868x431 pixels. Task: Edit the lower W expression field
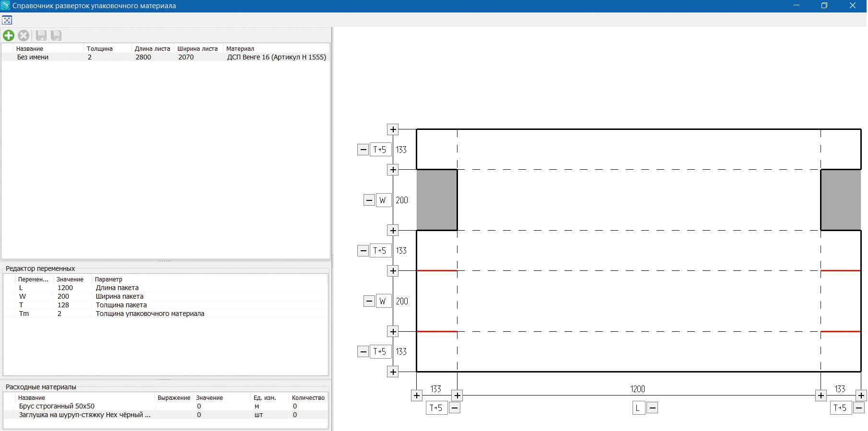(383, 302)
